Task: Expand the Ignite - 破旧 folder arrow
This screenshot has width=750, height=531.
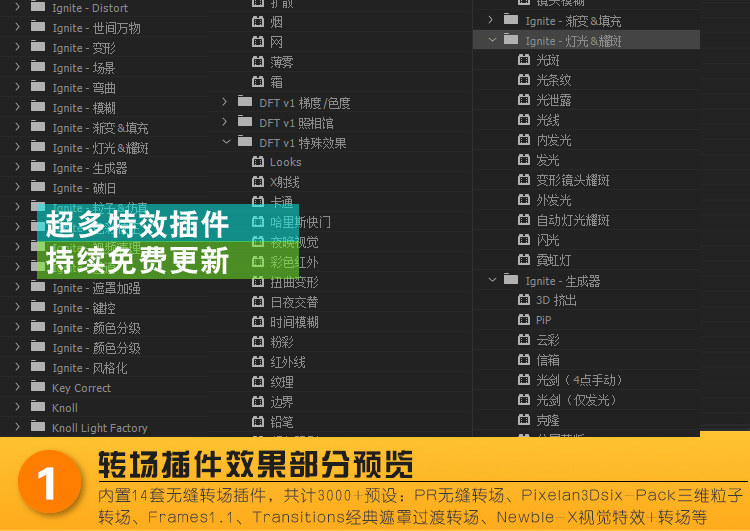Action: coord(18,188)
